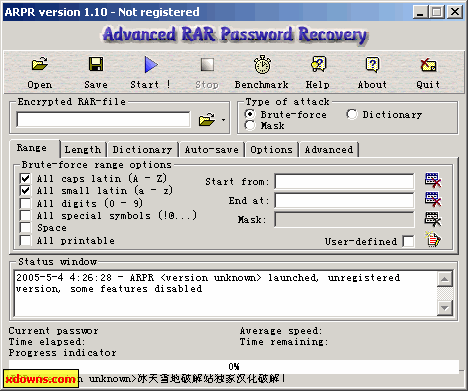
Task: Click the Save floppy disk toolbar icon
Action: click(x=96, y=64)
